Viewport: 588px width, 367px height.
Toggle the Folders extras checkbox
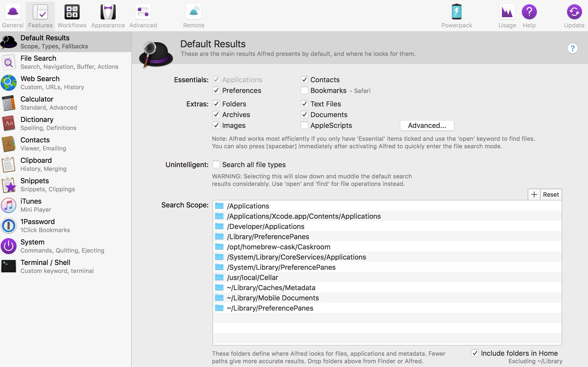[x=216, y=104]
